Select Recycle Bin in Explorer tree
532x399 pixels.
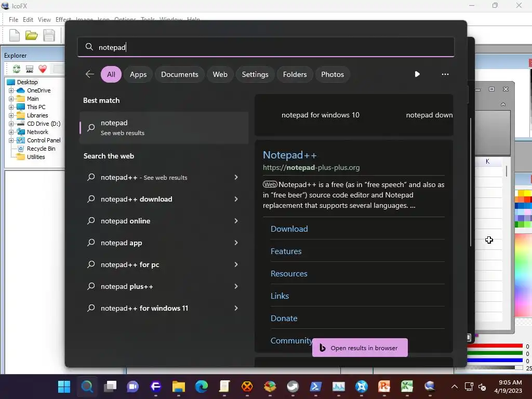tap(41, 149)
